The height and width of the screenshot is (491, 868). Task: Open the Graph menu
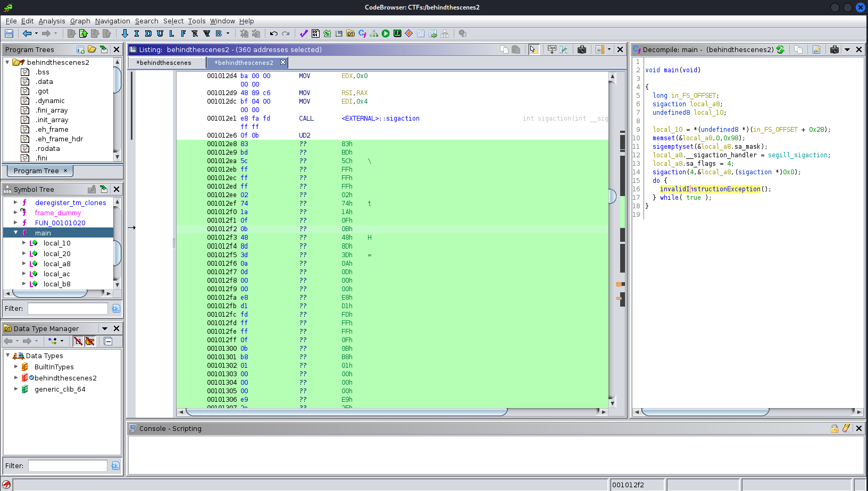click(80, 21)
